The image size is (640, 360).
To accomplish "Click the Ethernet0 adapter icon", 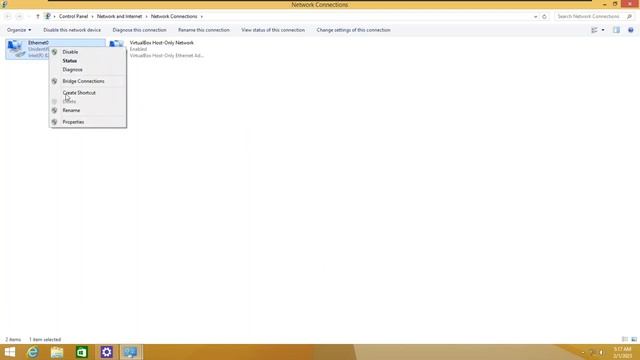I will pyautogui.click(x=16, y=49).
